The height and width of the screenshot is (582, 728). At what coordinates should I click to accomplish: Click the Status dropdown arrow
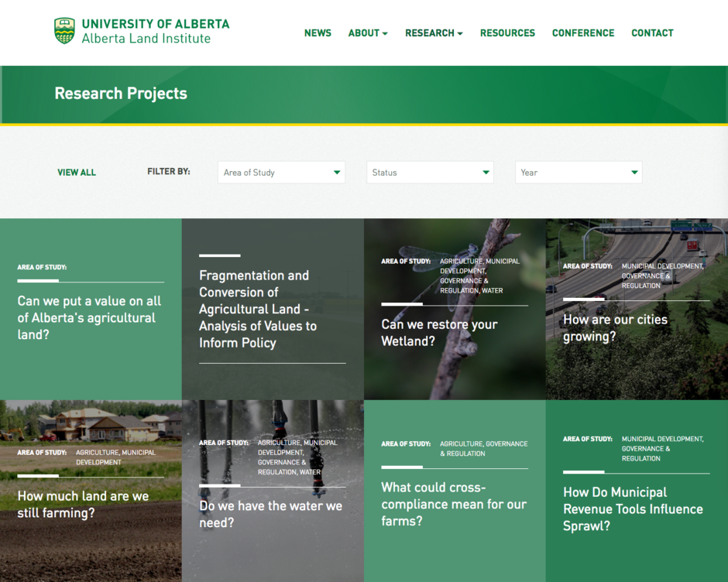tap(486, 172)
